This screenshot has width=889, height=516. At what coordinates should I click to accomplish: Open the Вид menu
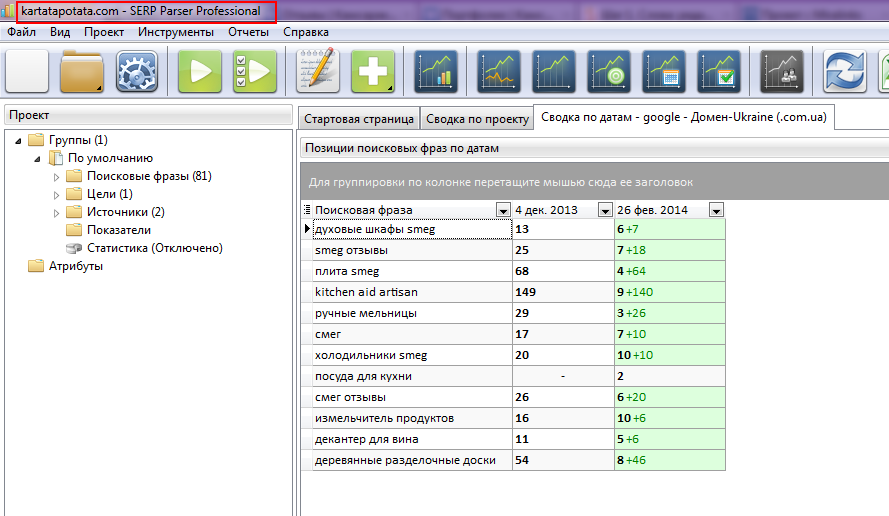click(x=60, y=32)
